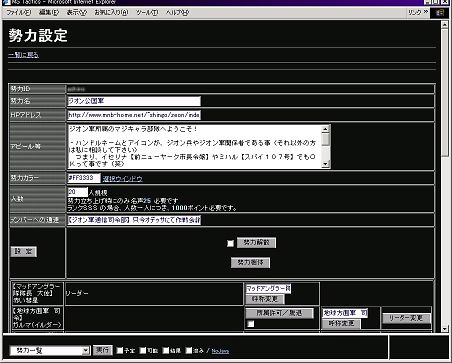Click the 所属許可／脱退 button
The width and height of the screenshot is (452, 363).
point(279,313)
